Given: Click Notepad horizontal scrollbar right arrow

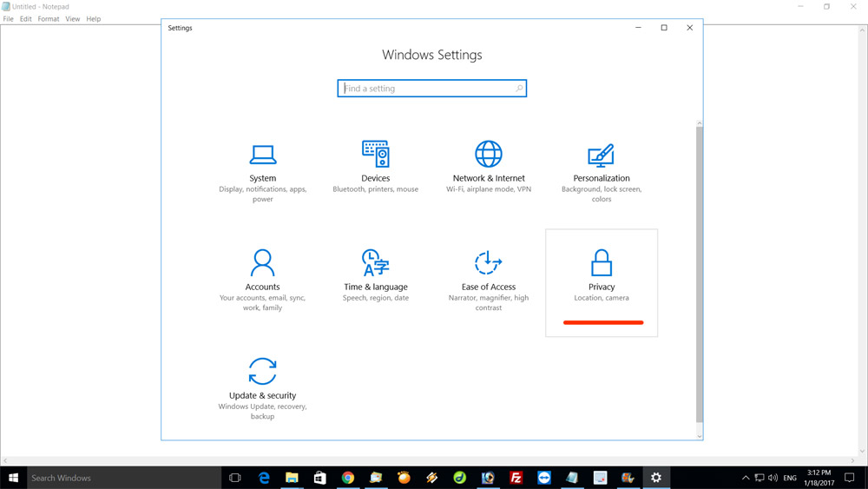Looking at the screenshot, I should coord(853,460).
